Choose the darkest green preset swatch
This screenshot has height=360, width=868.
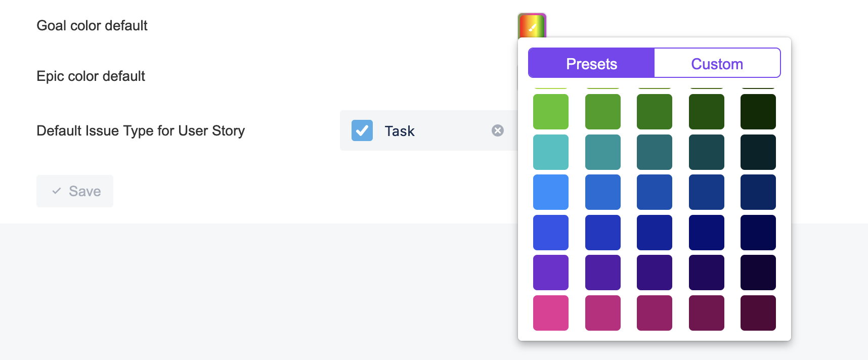pyautogui.click(x=758, y=112)
